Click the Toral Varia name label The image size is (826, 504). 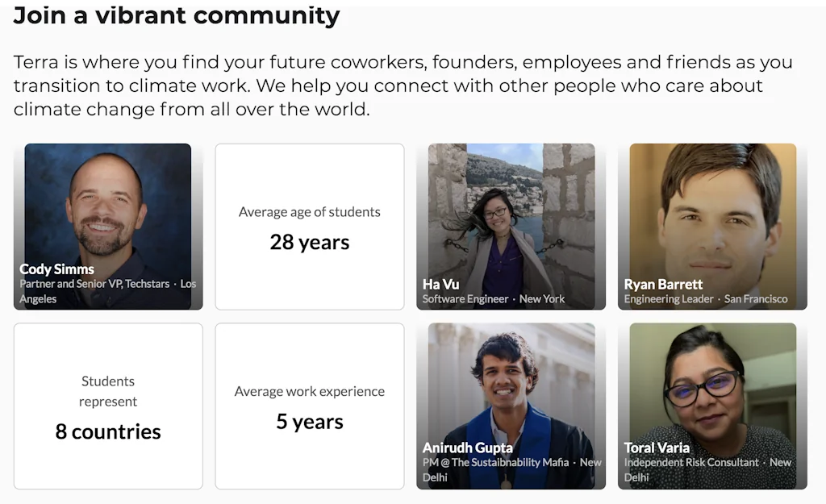tap(657, 448)
